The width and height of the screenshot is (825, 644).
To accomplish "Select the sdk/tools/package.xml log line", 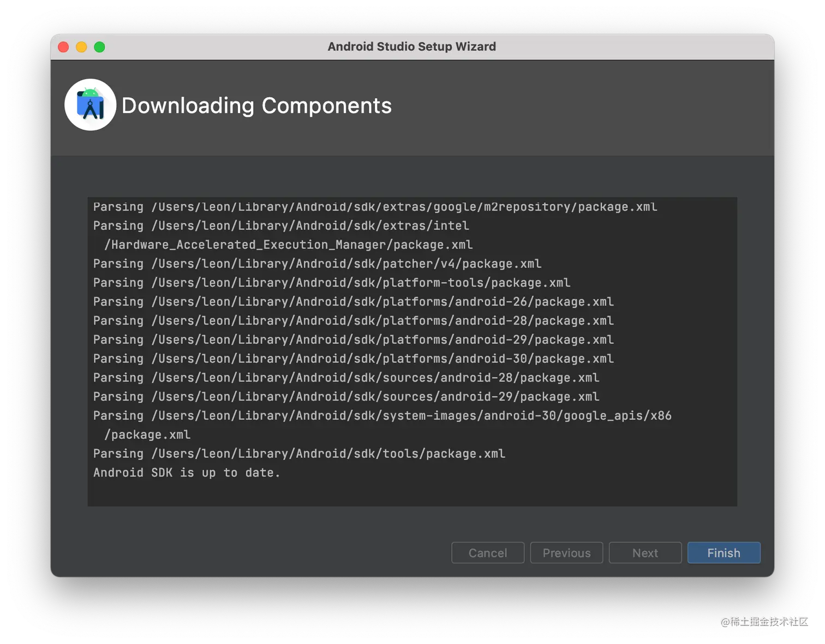I will point(299,454).
